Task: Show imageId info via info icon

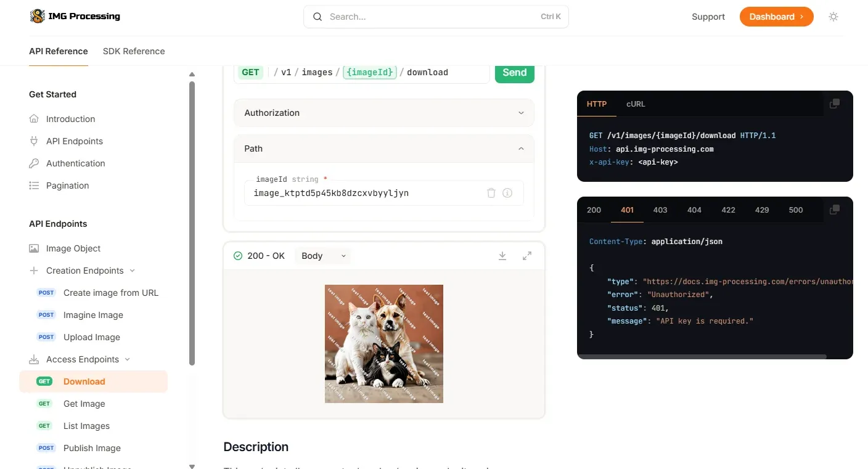Action: coord(507,193)
